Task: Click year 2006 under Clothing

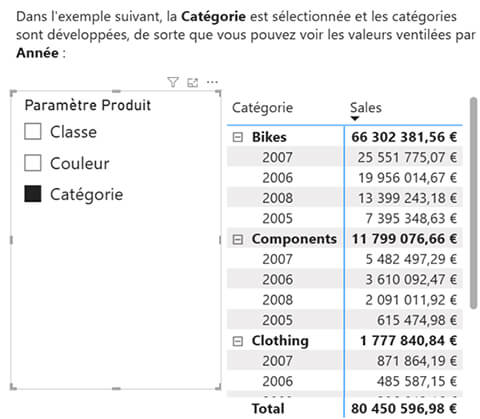Action: (277, 381)
